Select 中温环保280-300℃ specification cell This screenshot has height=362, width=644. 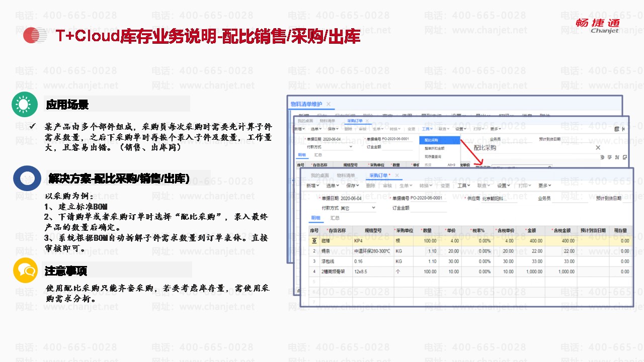[372, 251]
